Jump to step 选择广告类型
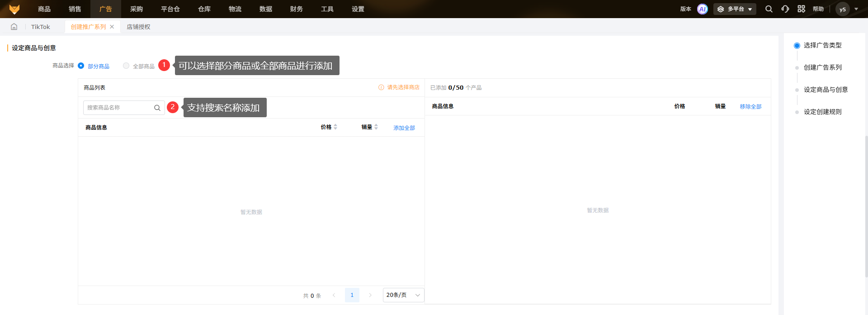This screenshot has width=868, height=315. click(x=822, y=45)
